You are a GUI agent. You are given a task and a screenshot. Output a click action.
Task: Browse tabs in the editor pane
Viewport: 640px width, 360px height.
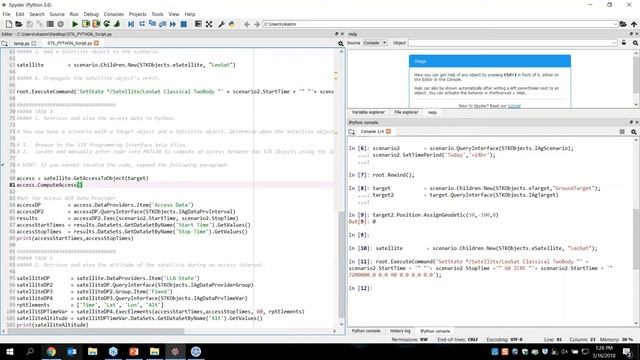click(4, 43)
